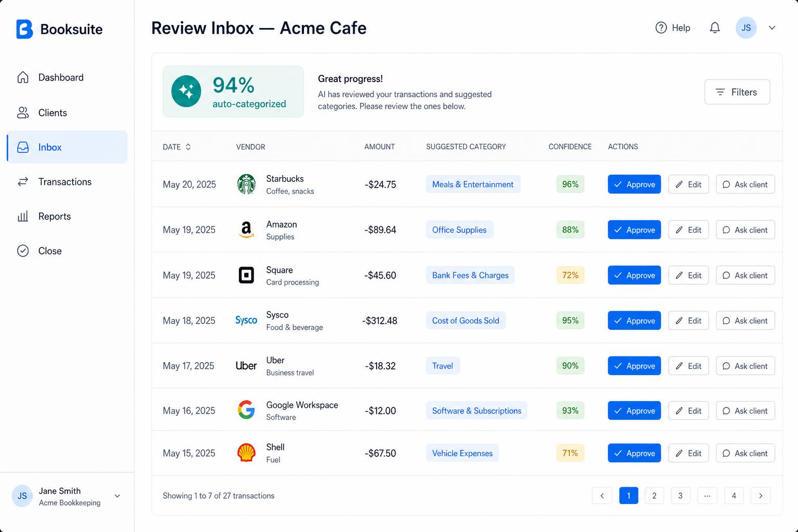Approve the Square transaction
The width and height of the screenshot is (798, 532).
tap(634, 275)
